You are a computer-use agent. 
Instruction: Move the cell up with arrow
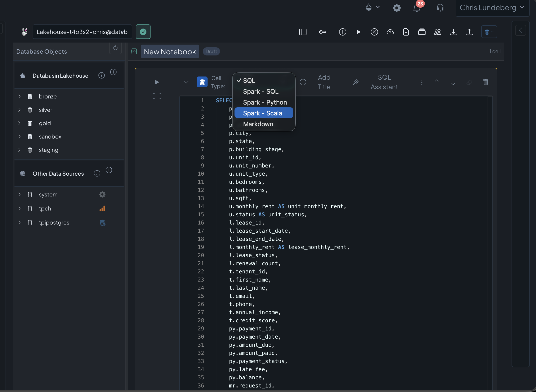437,82
